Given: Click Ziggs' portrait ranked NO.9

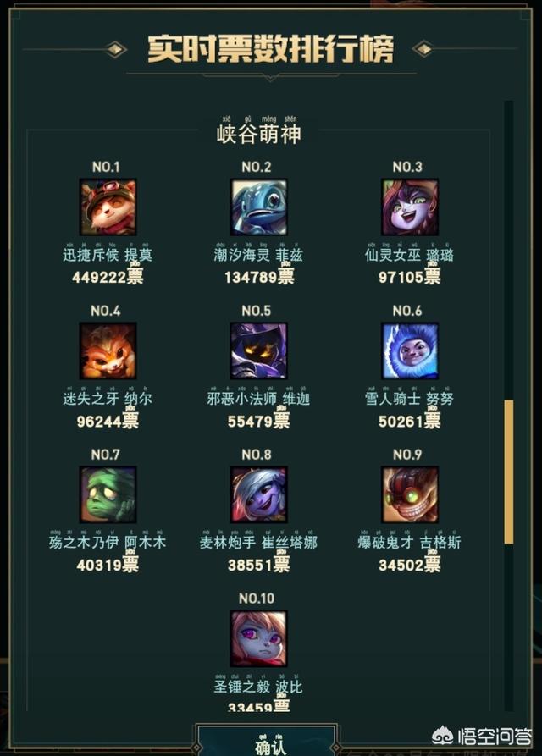Looking at the screenshot, I should click(410, 494).
